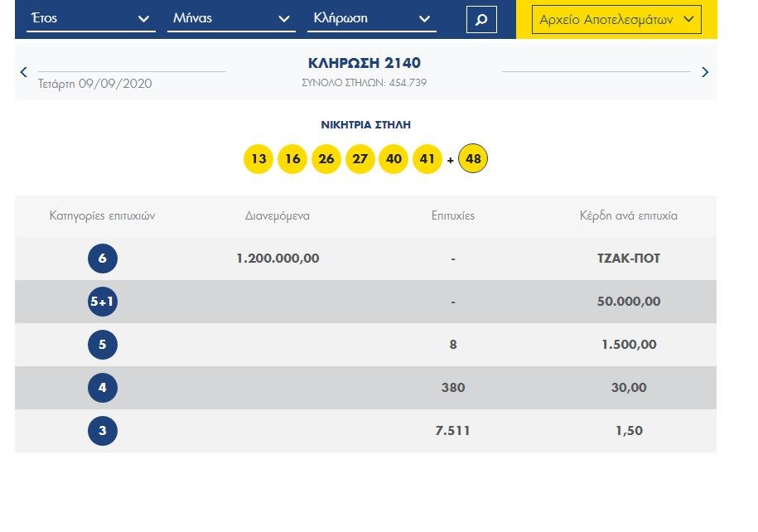The image size is (758, 532).
Task: Click the Κατηγορίες επιτυχιών column header
Action: pos(103,215)
